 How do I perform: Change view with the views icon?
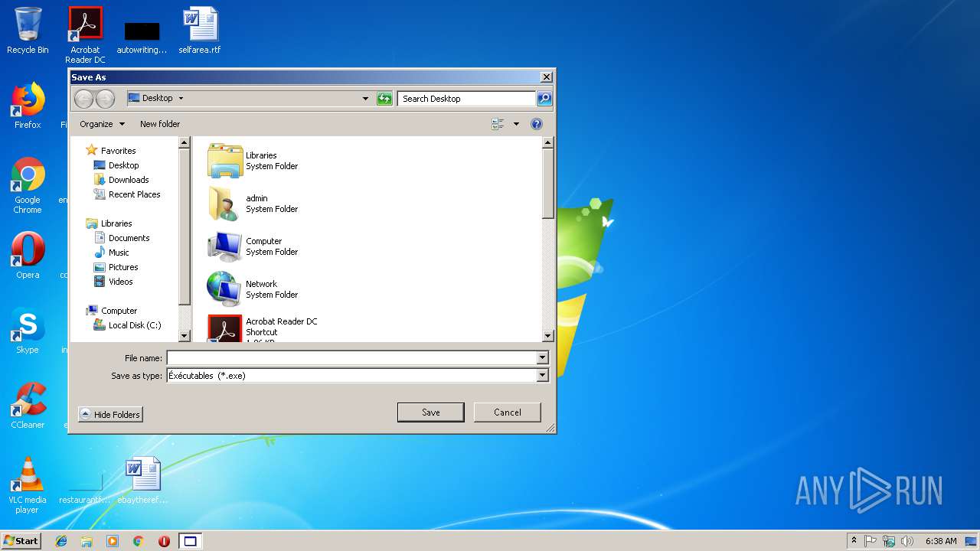point(498,124)
